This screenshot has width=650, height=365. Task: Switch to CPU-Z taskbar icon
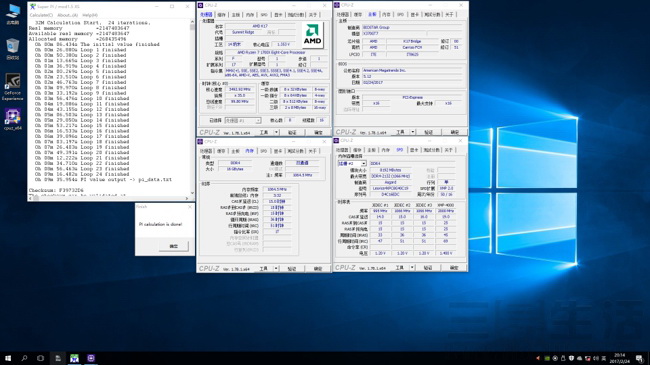[x=91, y=358]
